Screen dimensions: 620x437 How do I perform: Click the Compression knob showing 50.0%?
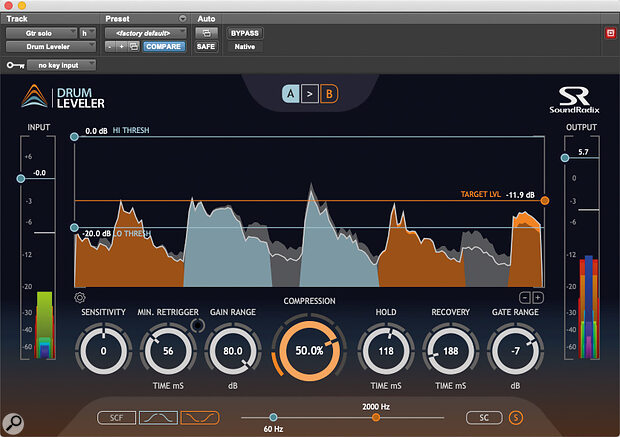click(309, 350)
